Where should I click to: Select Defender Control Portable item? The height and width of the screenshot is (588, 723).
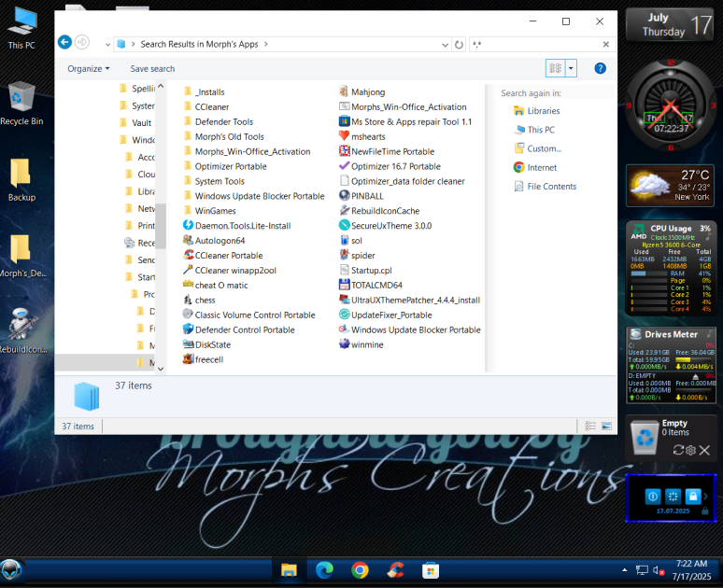239,329
